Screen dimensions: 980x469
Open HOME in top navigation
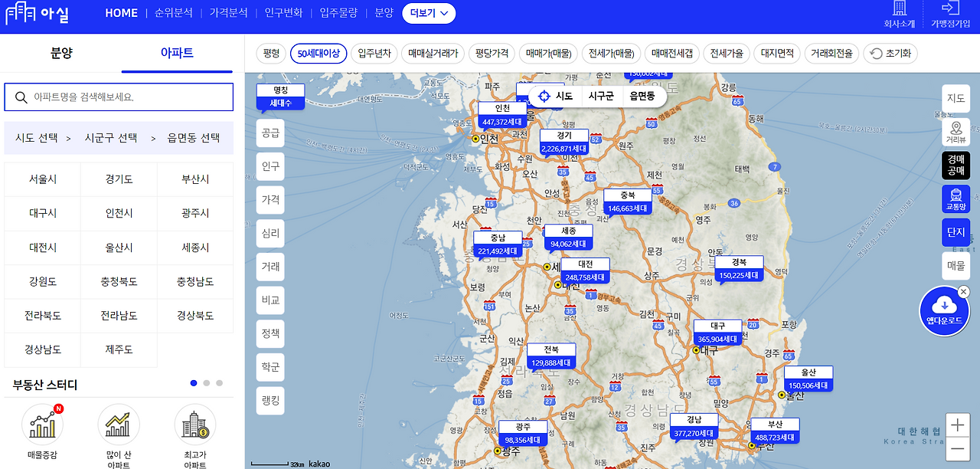(x=121, y=13)
